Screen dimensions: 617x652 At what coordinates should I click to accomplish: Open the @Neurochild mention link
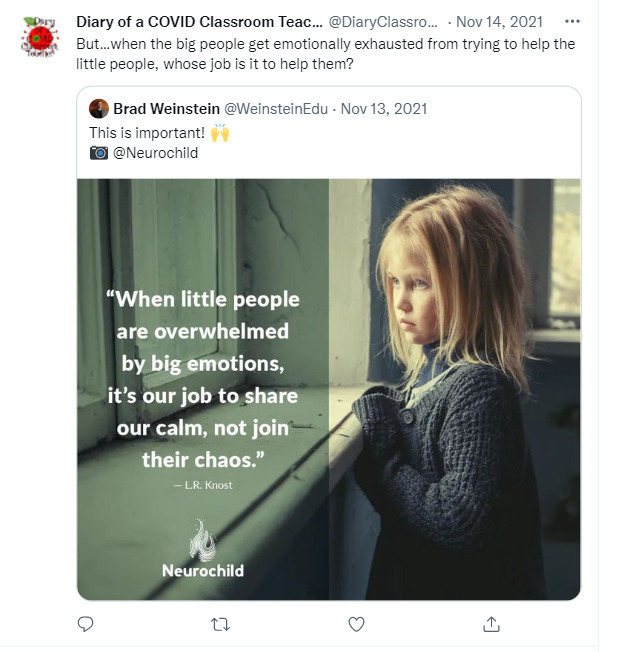[154, 152]
